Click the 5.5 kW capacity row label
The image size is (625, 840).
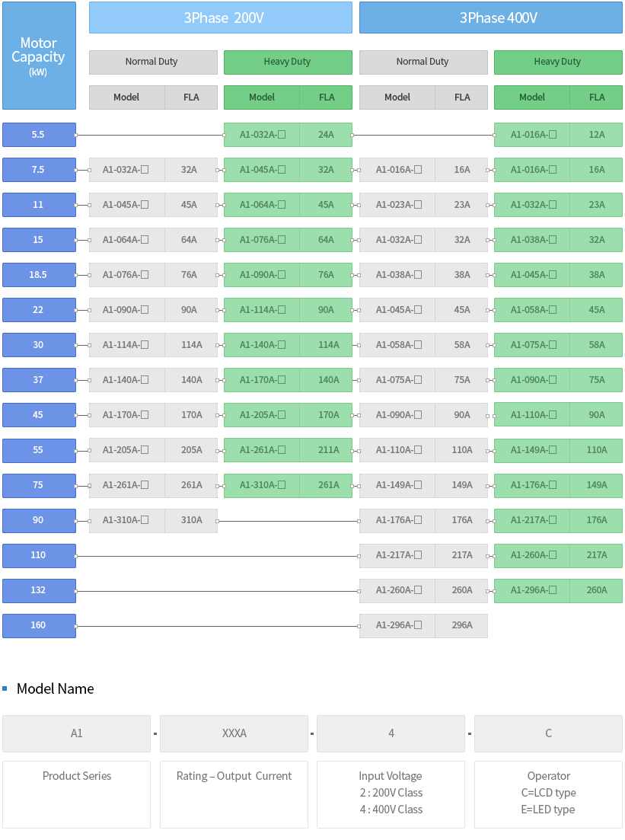[x=39, y=135]
